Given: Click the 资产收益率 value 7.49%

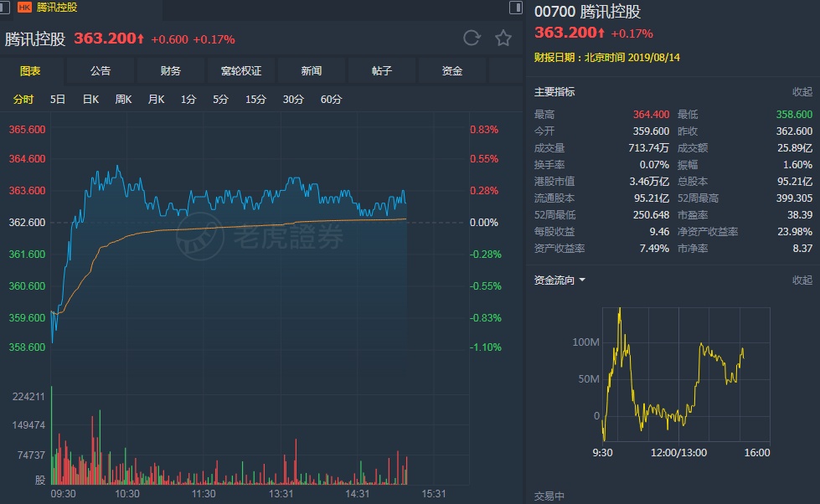Looking at the screenshot, I should point(654,249).
